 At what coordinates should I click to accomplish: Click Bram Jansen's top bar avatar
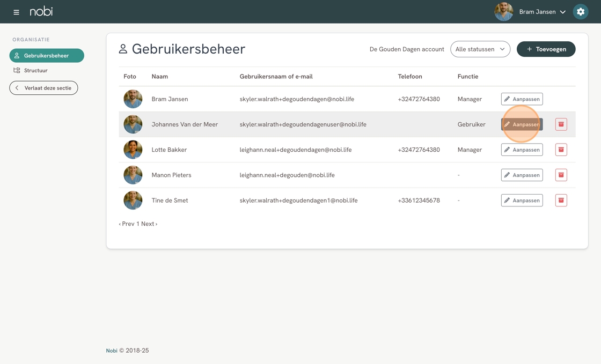(503, 12)
